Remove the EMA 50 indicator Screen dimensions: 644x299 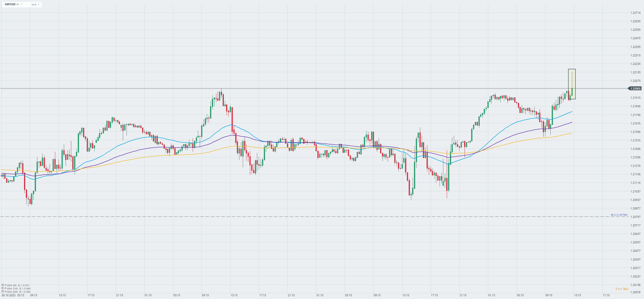pos(5,285)
